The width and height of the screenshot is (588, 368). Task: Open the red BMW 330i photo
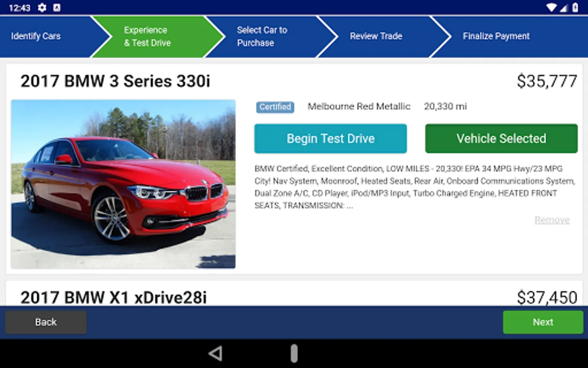tap(123, 184)
